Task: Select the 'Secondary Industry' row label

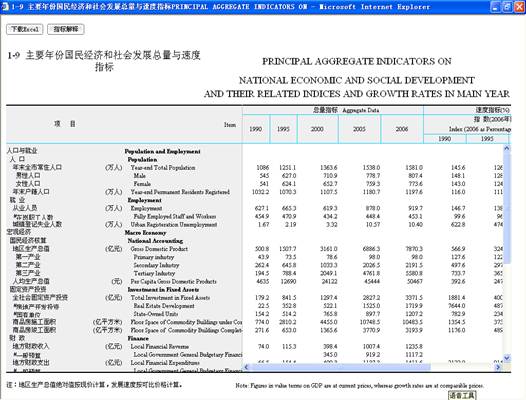Action: [156, 265]
